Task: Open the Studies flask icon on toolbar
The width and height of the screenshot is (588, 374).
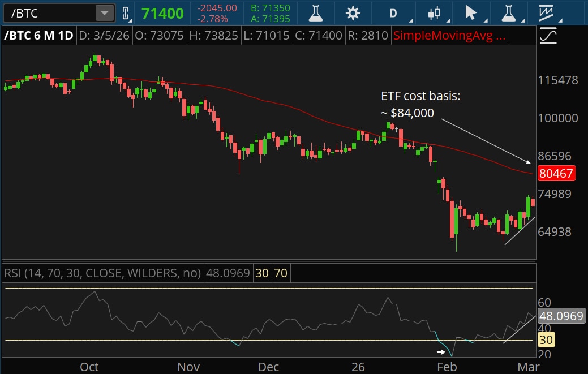Action: pyautogui.click(x=315, y=13)
